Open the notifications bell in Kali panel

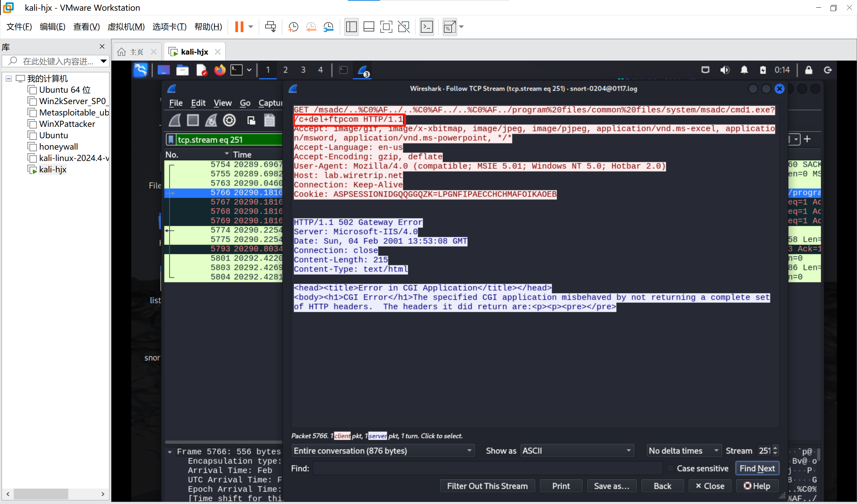pos(744,70)
